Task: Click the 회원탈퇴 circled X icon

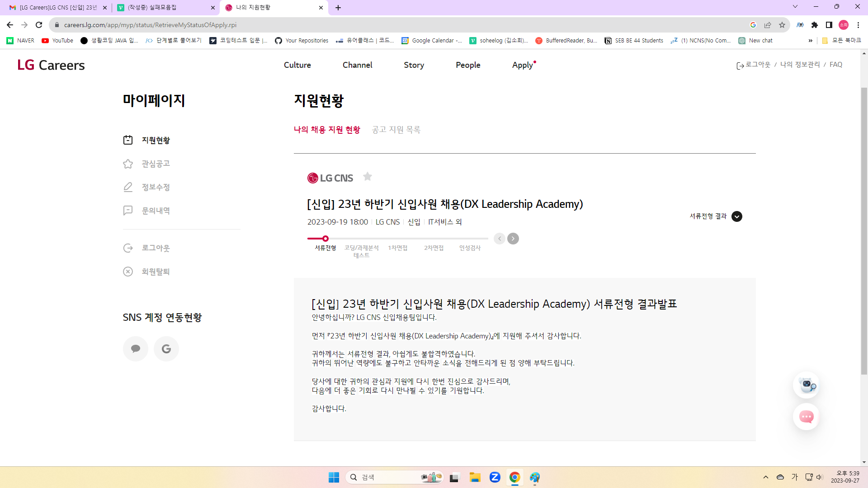Action: [128, 272]
